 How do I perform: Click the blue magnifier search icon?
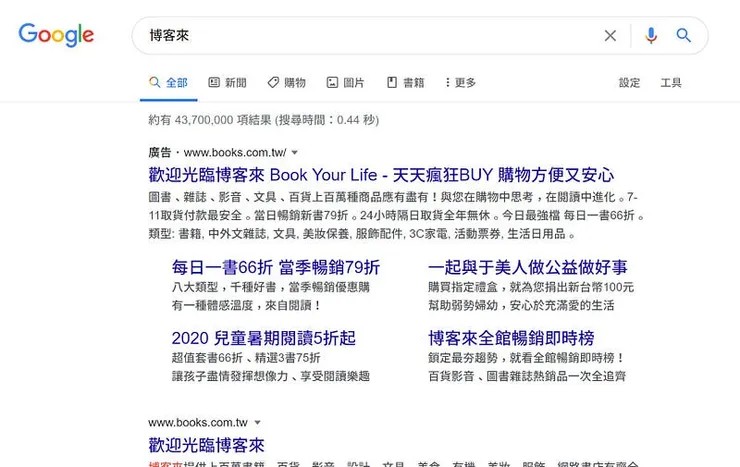coord(683,35)
